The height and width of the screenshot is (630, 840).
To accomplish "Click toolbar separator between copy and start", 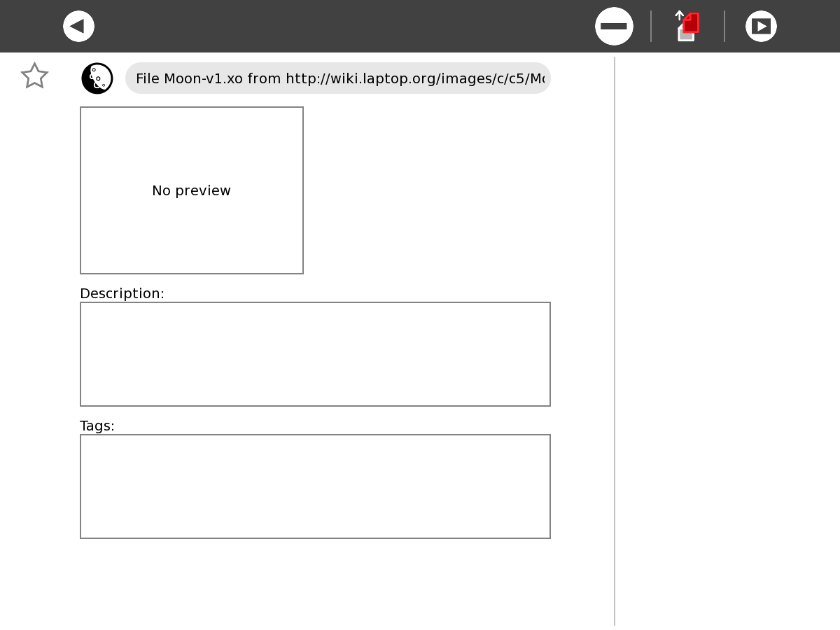I will click(724, 27).
